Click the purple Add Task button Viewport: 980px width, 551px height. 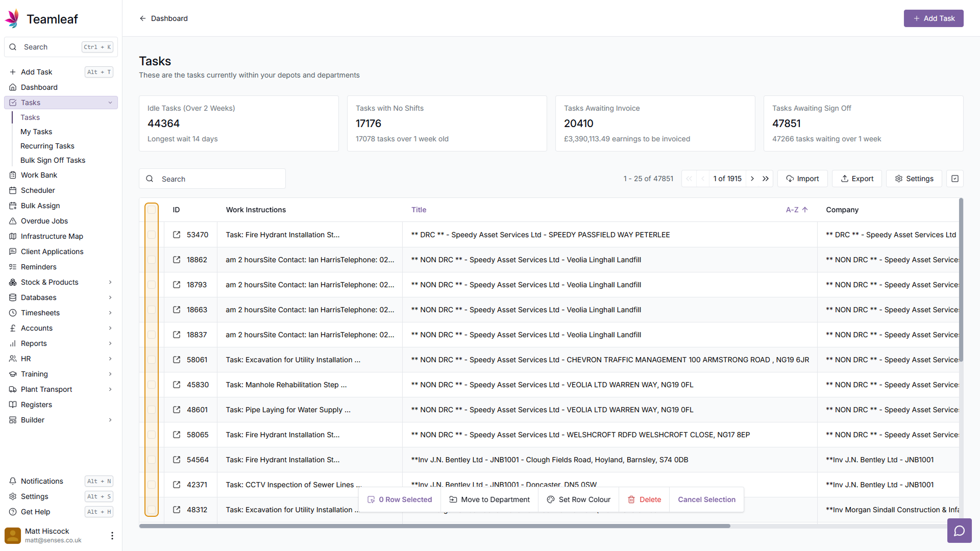[934, 18]
